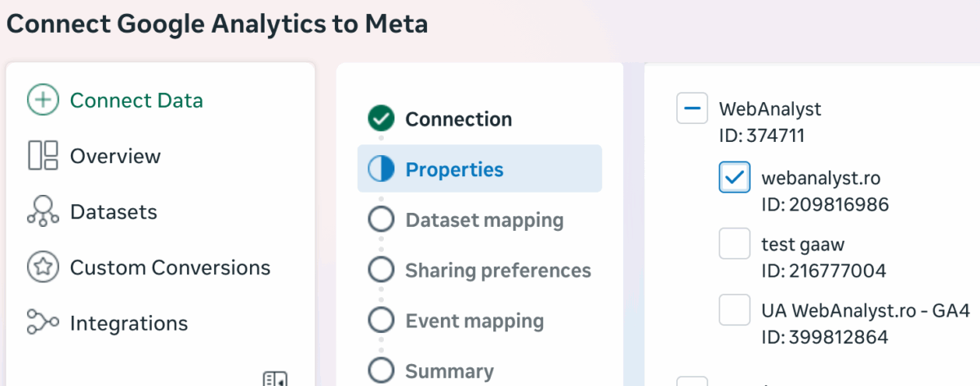Collapse the sidebar panel icon
The width and height of the screenshot is (980, 386).
pyautogui.click(x=275, y=379)
